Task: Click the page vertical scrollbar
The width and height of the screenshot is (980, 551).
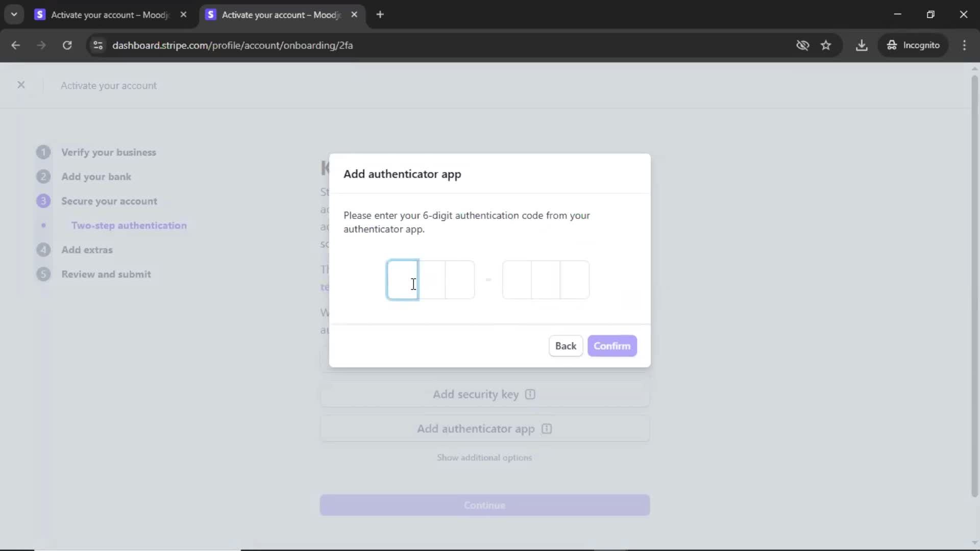Action: click(x=974, y=286)
